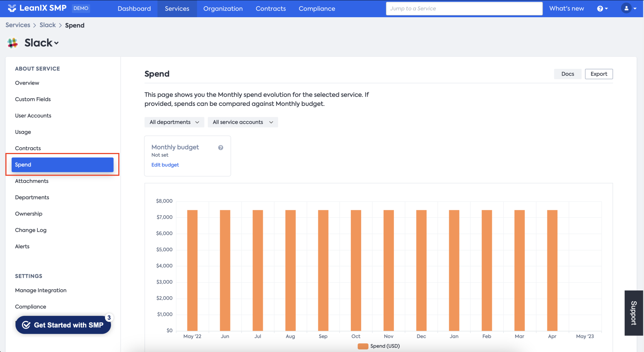644x352 pixels.
Task: Click the $8,000 axis label
Action: point(164,201)
